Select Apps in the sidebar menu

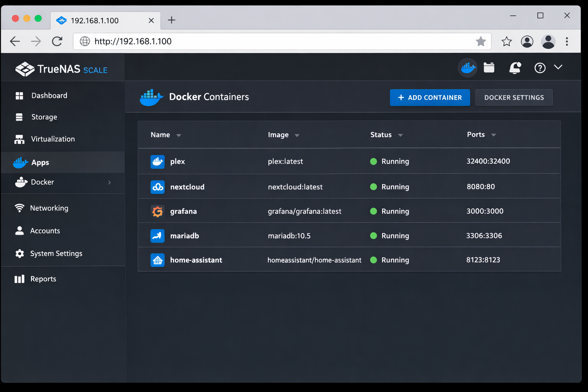[x=40, y=162]
